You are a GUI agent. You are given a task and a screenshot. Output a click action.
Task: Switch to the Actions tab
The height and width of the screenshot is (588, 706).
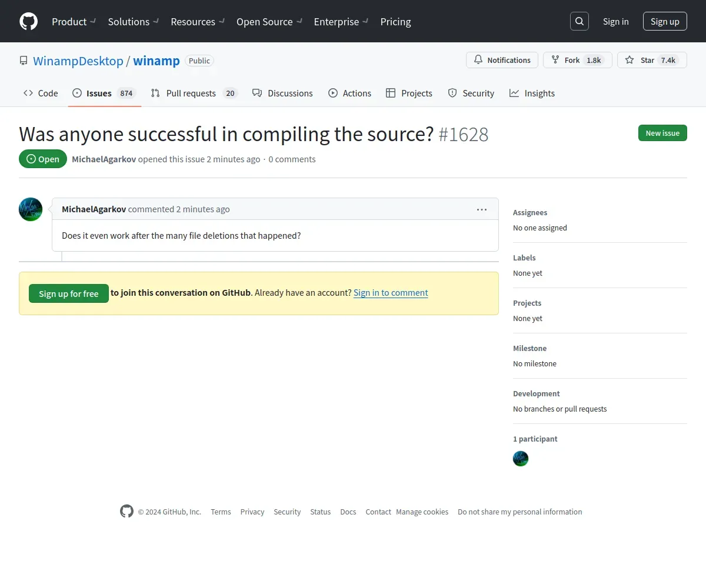click(x=349, y=93)
